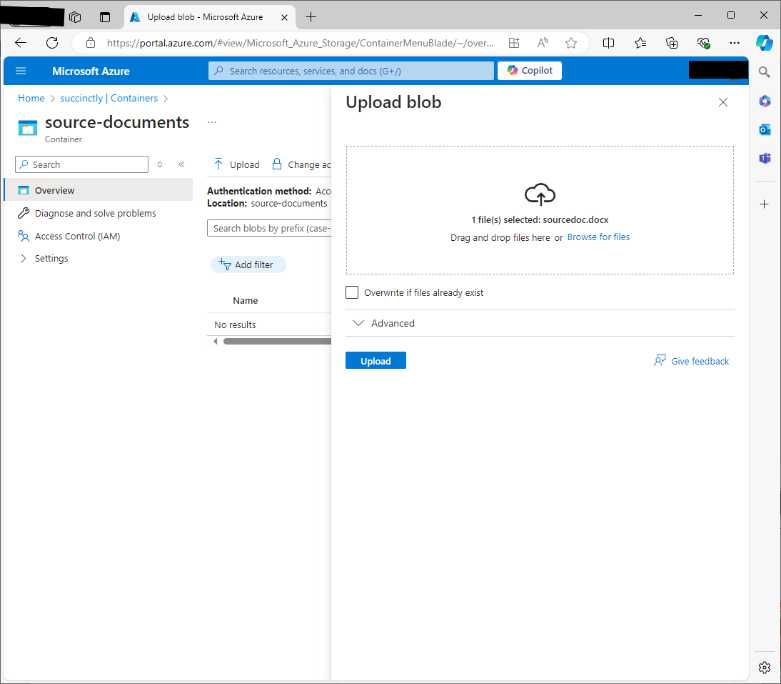Viewport: 781px width, 684px height.
Task: Click the cloud upload icon in drop zone
Action: click(540, 194)
